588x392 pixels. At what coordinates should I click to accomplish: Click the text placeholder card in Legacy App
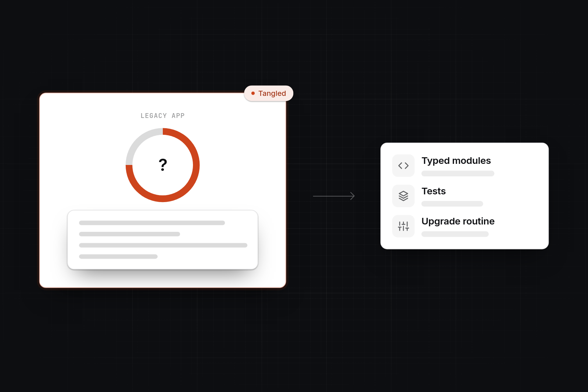pyautogui.click(x=163, y=240)
